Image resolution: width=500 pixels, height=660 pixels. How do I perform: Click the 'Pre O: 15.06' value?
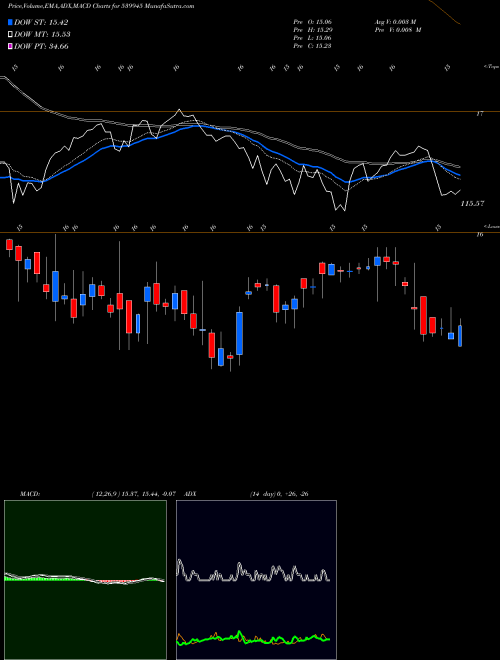312,21
